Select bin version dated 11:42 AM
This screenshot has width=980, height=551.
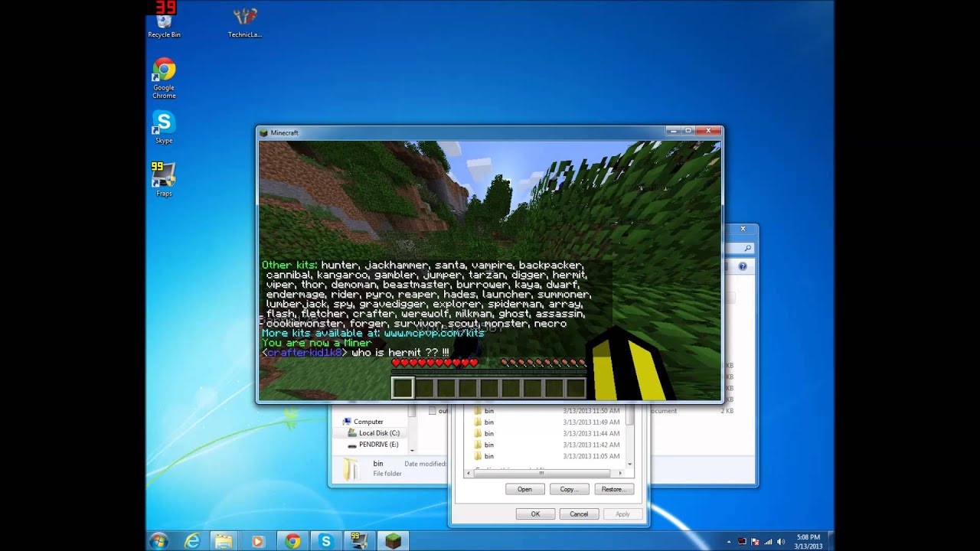tap(548, 445)
